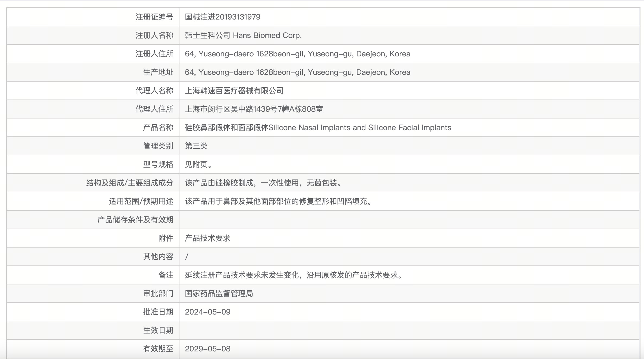Click the 生效日期 label

(x=158, y=330)
